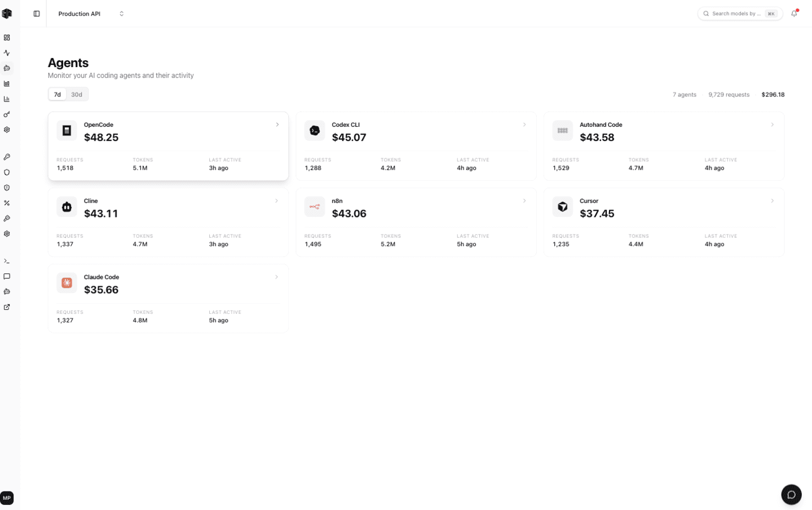Open the floating chat support button
Viewport: 812px width, 510px height.
[x=791, y=495]
